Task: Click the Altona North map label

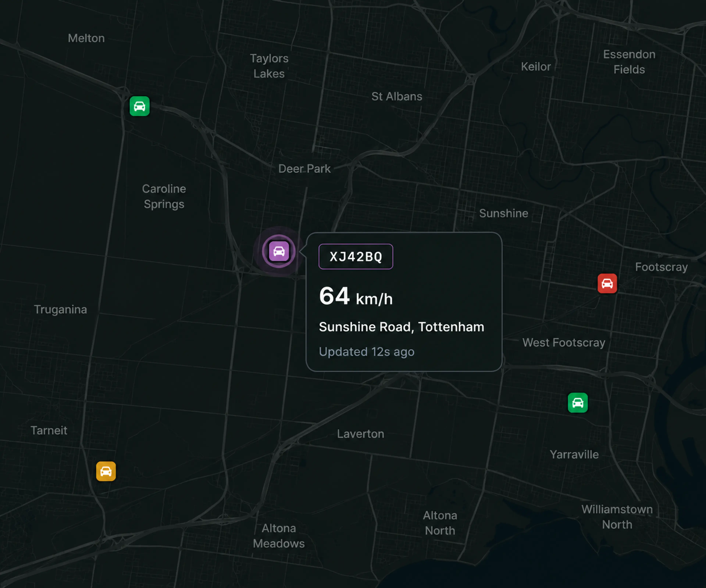Action: coord(440,523)
